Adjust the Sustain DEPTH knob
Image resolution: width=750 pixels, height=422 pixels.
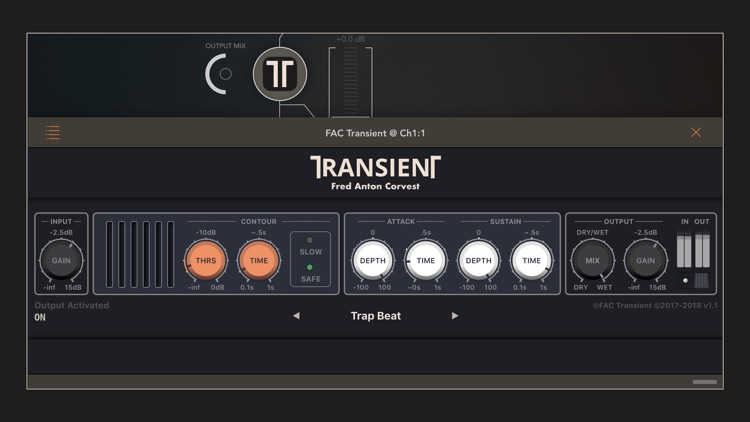[478, 260]
